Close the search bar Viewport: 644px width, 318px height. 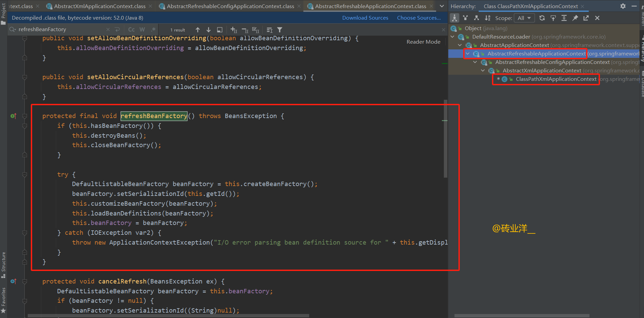pos(443,30)
